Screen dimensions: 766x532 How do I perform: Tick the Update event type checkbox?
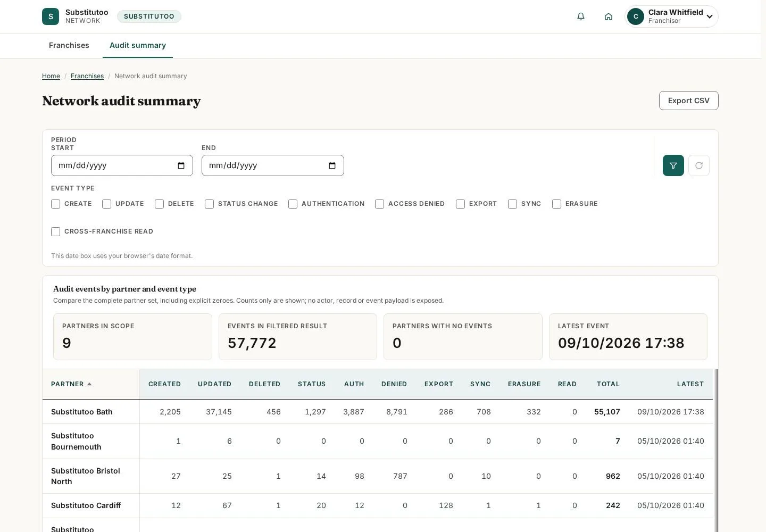coord(106,204)
